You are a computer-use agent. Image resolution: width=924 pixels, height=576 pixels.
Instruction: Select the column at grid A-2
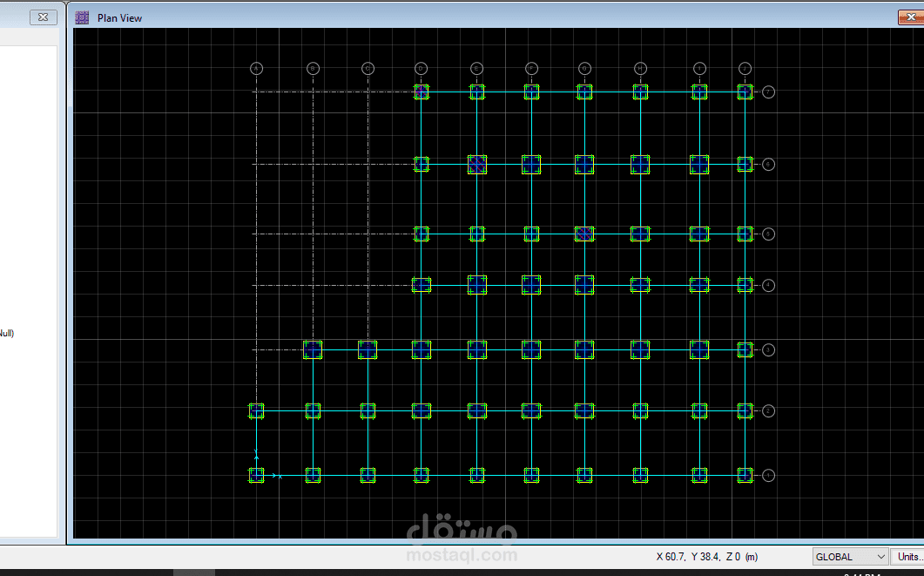pos(256,411)
